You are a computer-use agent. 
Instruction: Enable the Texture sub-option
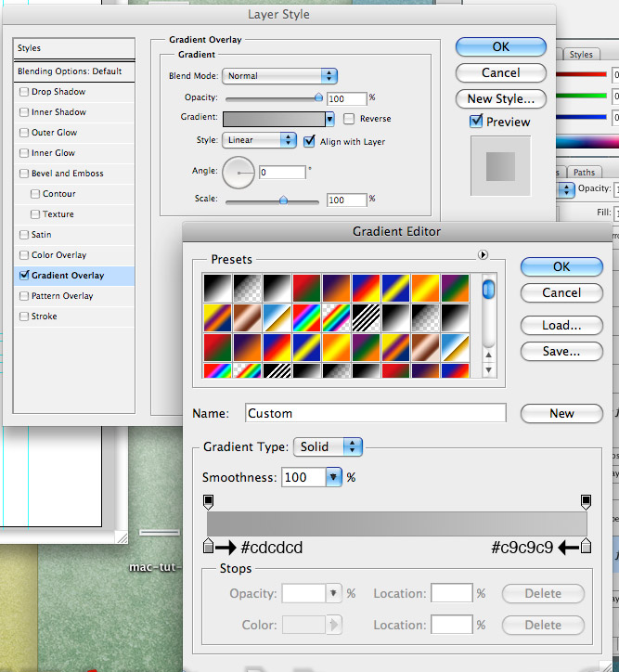(35, 214)
